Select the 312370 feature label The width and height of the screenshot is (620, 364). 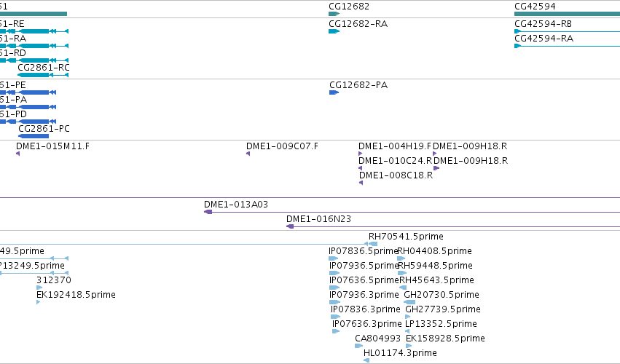(54, 280)
